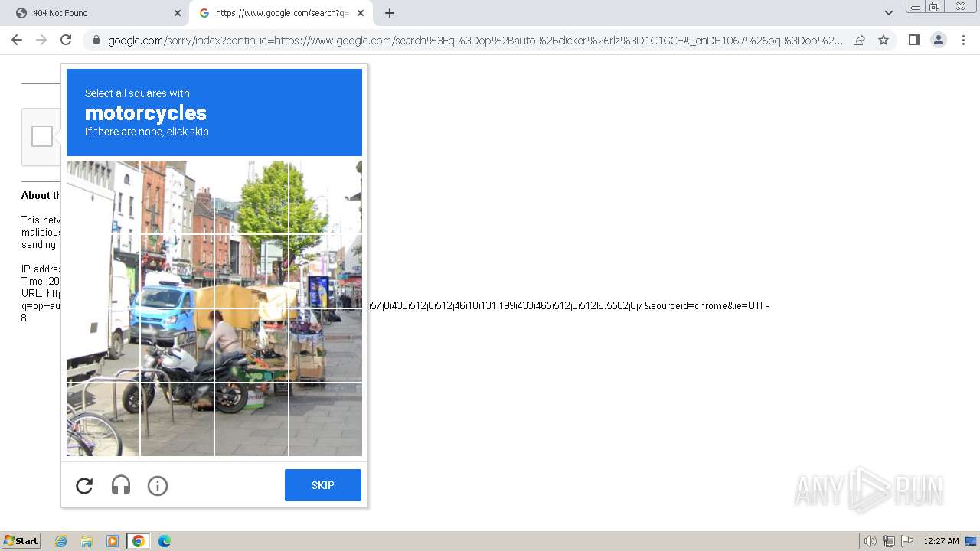Select the tile with street billboard sign

325,271
